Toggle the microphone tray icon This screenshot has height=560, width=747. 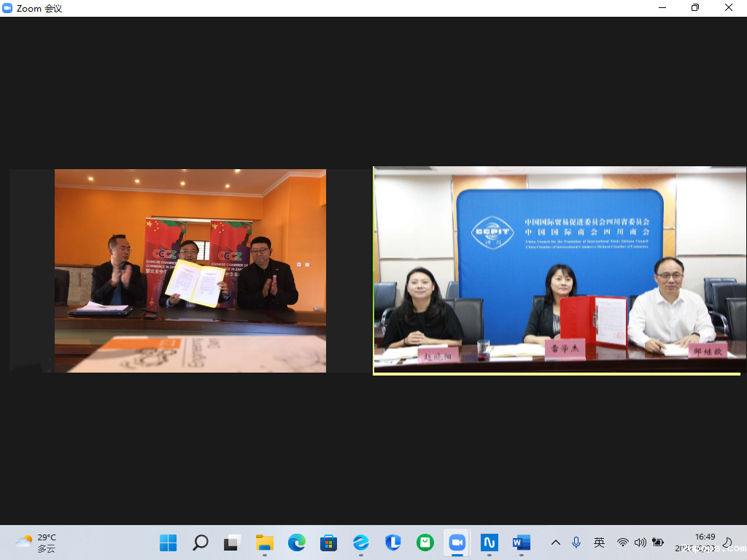(576, 542)
